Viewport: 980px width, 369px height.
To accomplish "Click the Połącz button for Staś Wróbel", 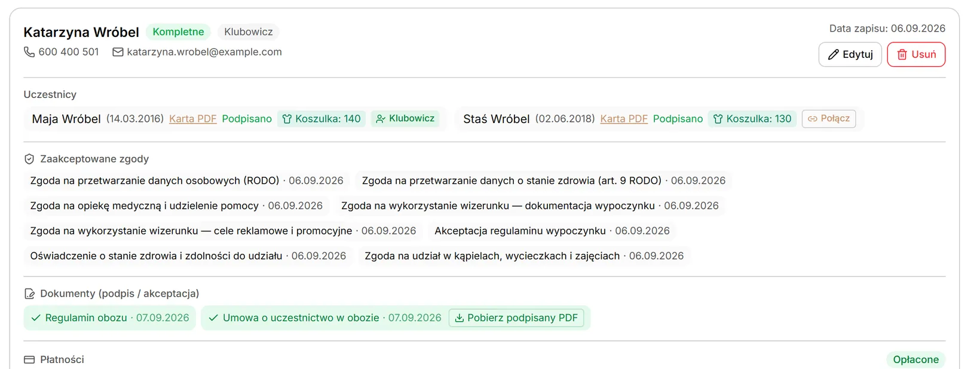I will [x=829, y=119].
